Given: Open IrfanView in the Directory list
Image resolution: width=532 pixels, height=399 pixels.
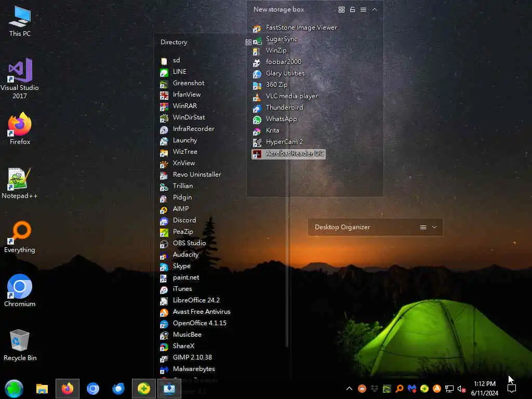Looking at the screenshot, I should pos(180,95).
